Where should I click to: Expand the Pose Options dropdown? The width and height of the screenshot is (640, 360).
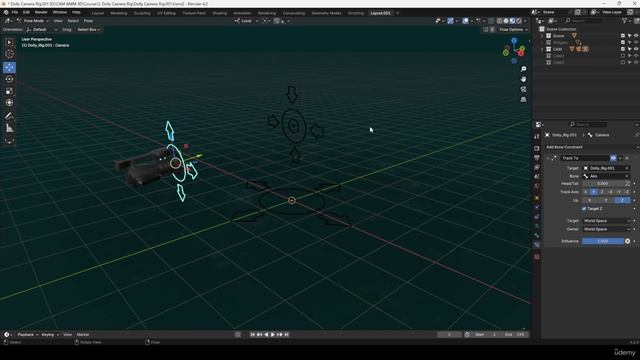[x=513, y=30]
